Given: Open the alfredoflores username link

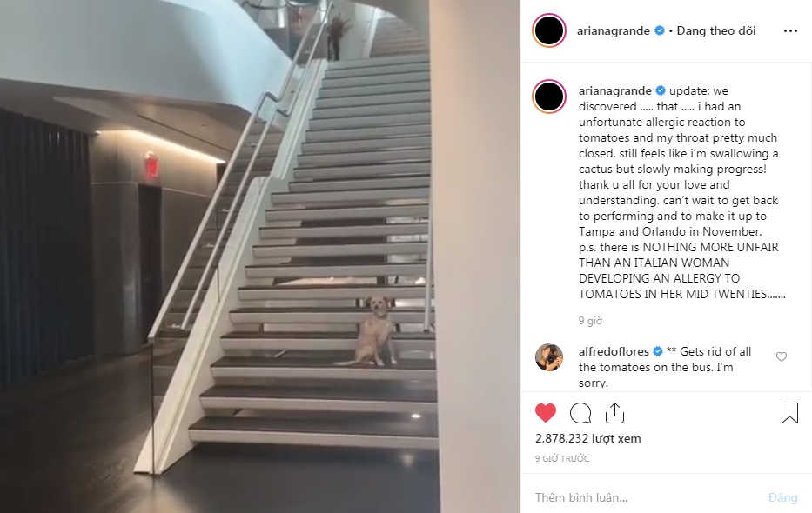Looking at the screenshot, I should 614,351.
